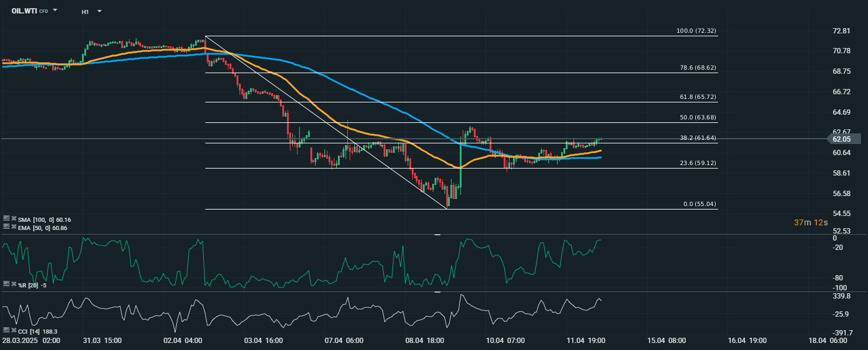This screenshot has width=868, height=350.
Task: Click time axis label 02.04 04:00
Action: pos(183,341)
